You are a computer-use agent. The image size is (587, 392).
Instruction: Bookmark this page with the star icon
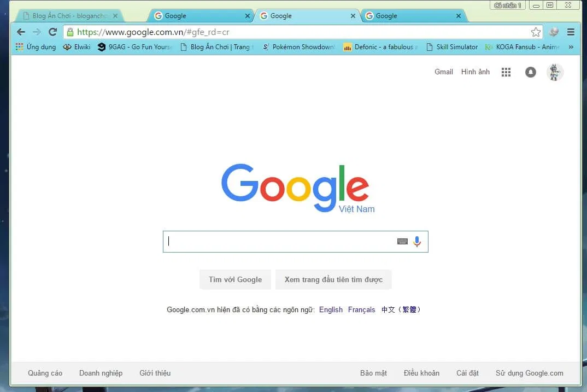pyautogui.click(x=536, y=32)
